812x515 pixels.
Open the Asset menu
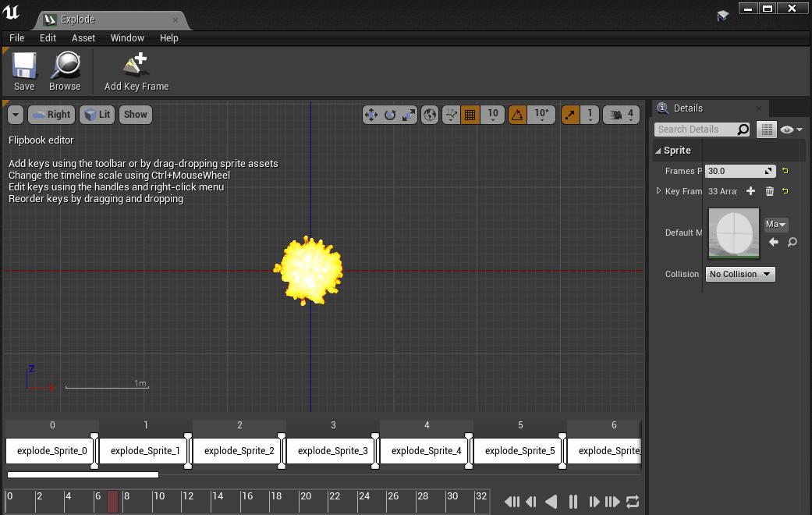(83, 37)
